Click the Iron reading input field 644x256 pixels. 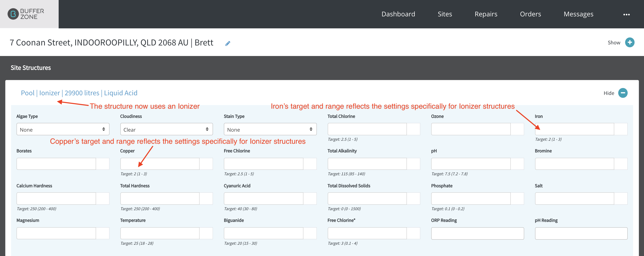[x=574, y=129]
